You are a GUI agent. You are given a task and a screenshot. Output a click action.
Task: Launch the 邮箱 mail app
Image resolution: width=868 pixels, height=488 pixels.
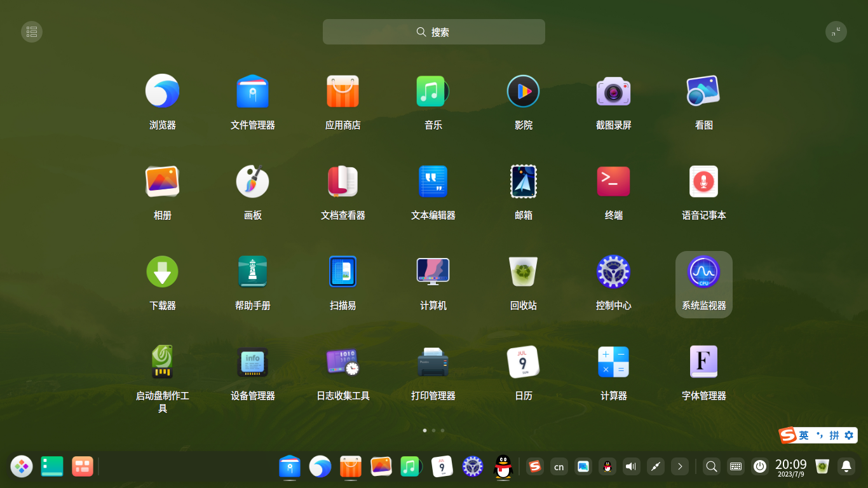tap(523, 182)
